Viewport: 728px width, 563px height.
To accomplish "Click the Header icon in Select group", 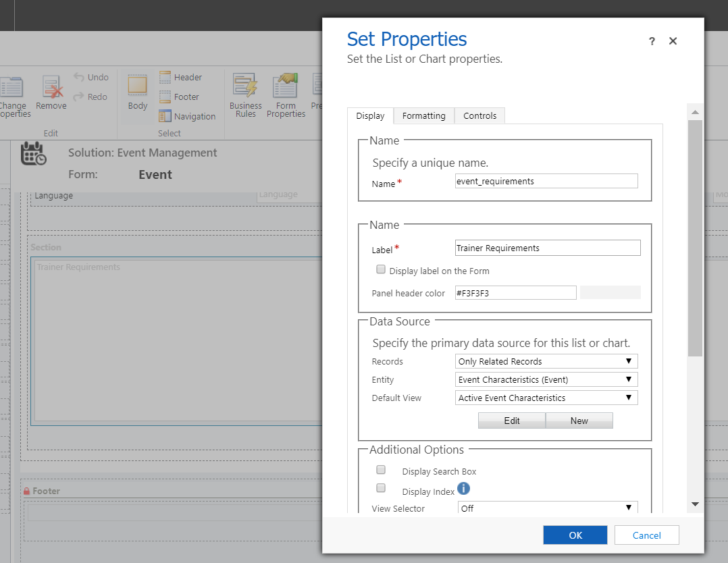I will click(165, 78).
